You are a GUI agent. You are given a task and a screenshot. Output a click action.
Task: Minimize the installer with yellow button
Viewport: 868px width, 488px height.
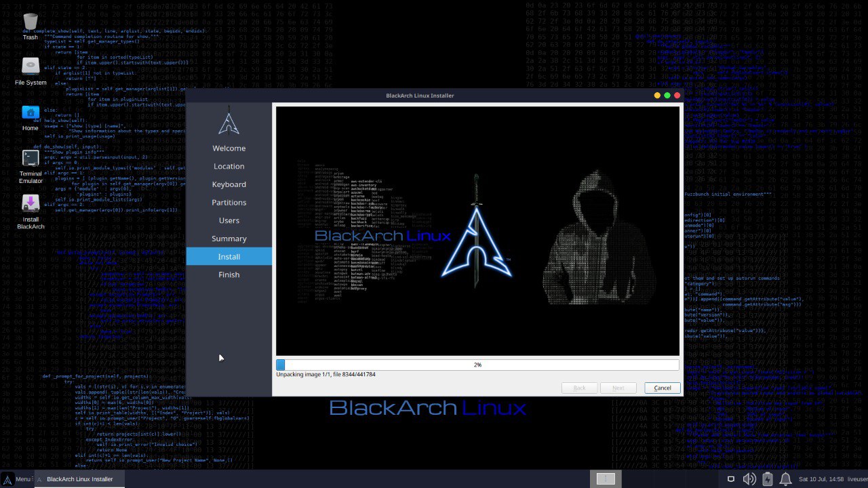(x=657, y=96)
